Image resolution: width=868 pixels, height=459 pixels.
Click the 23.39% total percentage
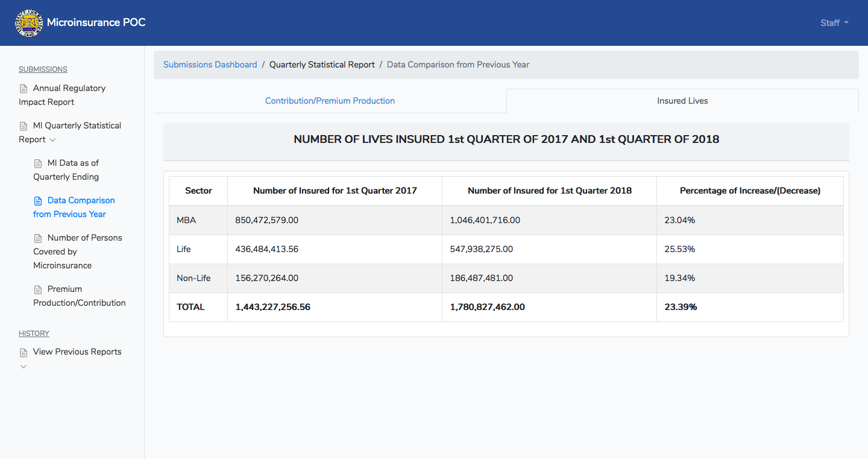[x=681, y=307]
